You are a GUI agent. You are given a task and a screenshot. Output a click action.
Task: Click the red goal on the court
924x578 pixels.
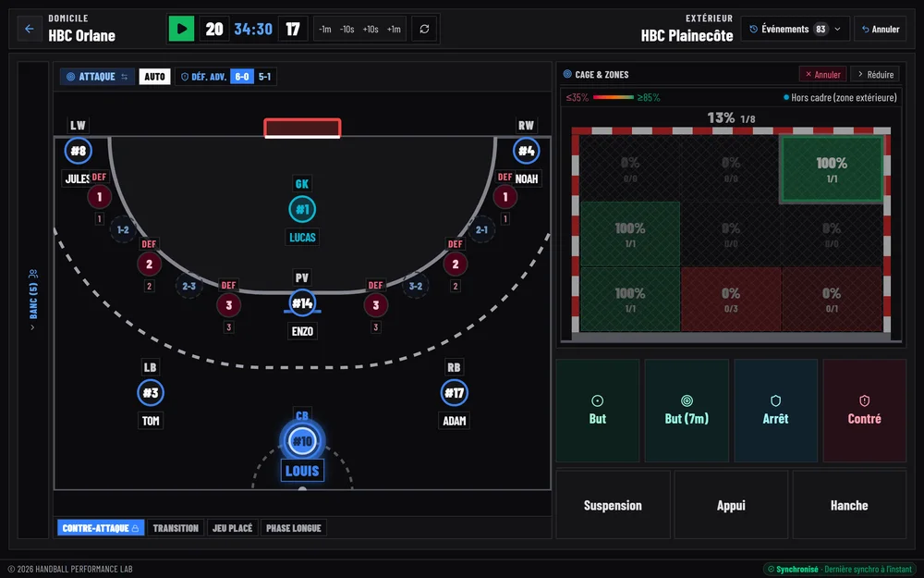tap(302, 128)
